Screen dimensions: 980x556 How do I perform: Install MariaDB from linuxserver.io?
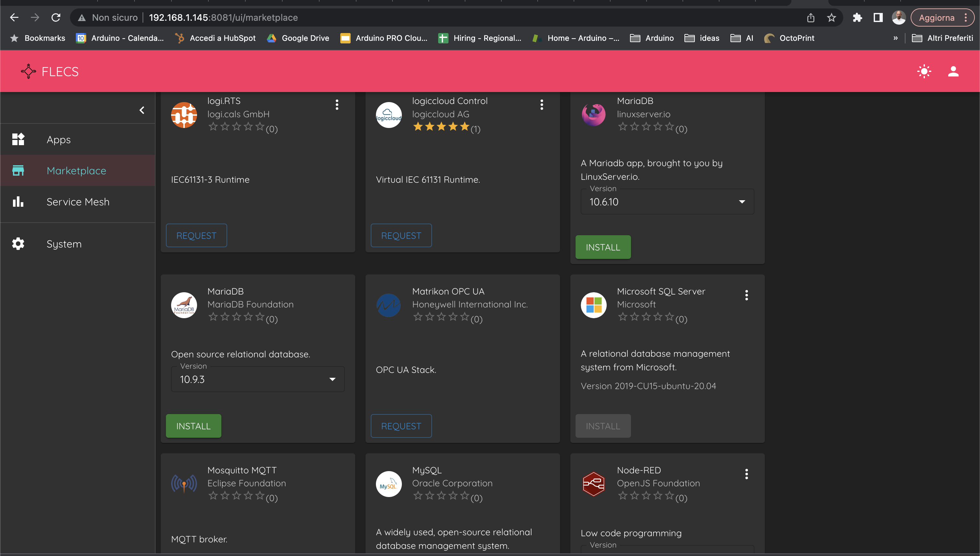603,247
